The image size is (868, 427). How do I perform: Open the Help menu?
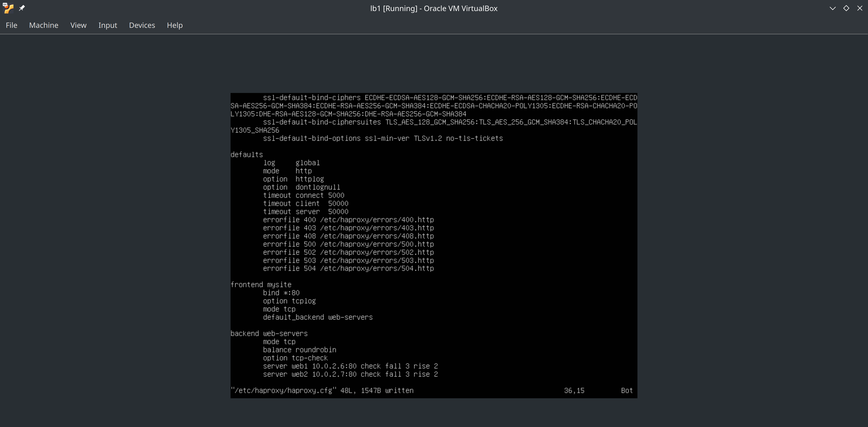[x=175, y=25]
